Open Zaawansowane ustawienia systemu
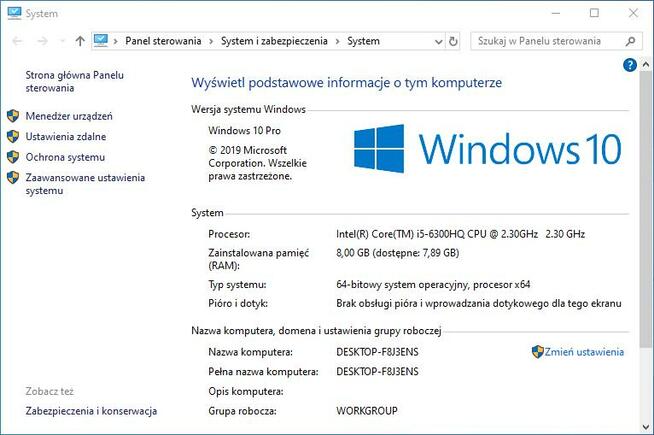The height and width of the screenshot is (435, 654). (85, 184)
